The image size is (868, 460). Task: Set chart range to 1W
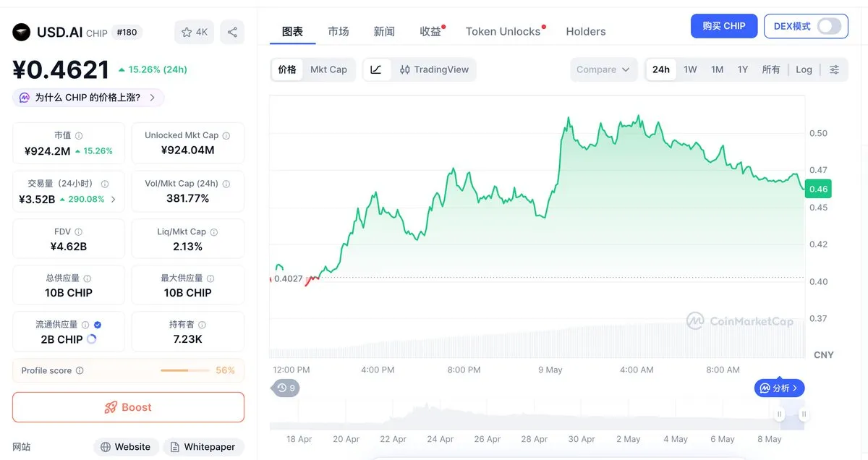(x=691, y=69)
